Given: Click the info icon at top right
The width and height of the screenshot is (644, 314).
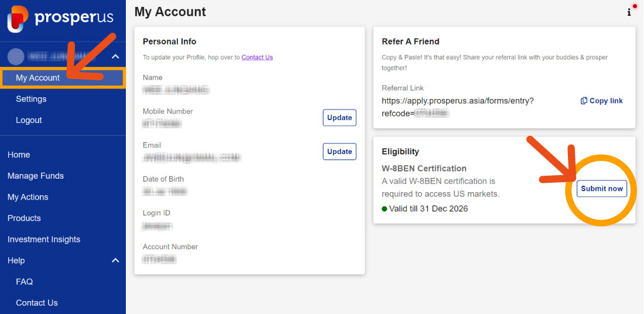Looking at the screenshot, I should pyautogui.click(x=629, y=12).
